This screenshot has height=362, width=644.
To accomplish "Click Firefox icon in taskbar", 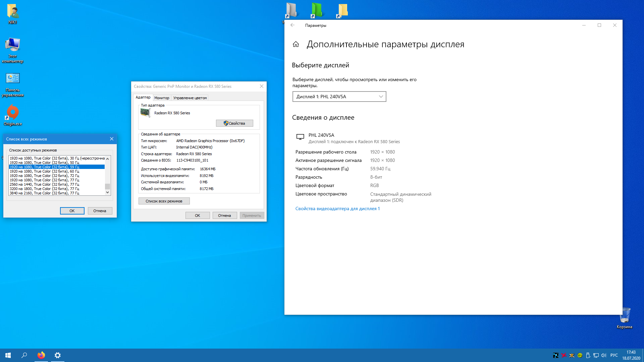I will pyautogui.click(x=41, y=355).
